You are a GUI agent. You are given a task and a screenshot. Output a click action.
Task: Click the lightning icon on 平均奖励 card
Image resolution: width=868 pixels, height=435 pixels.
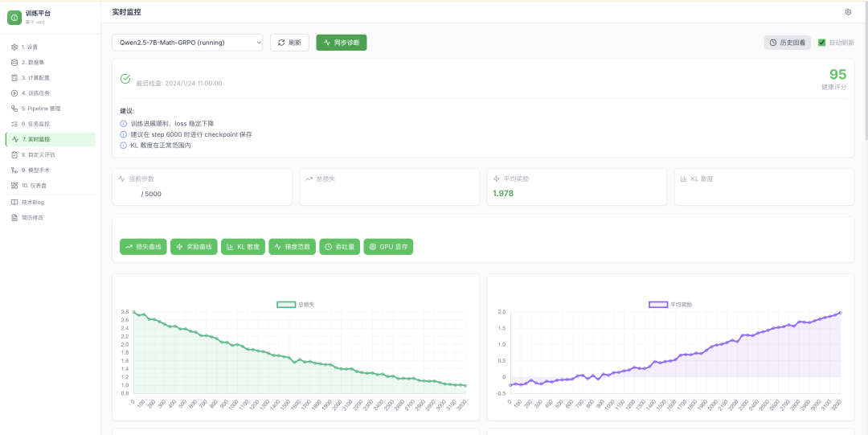coord(497,179)
